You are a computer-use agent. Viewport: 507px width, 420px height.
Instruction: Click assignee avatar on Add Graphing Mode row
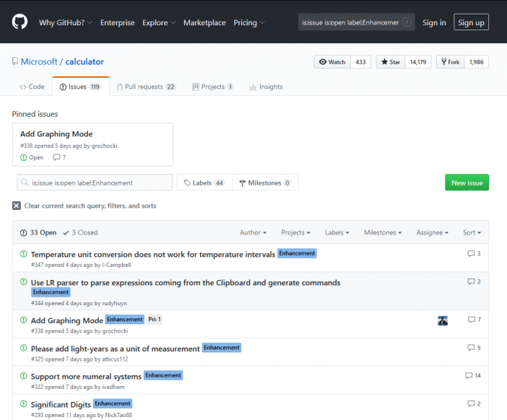[x=443, y=320]
